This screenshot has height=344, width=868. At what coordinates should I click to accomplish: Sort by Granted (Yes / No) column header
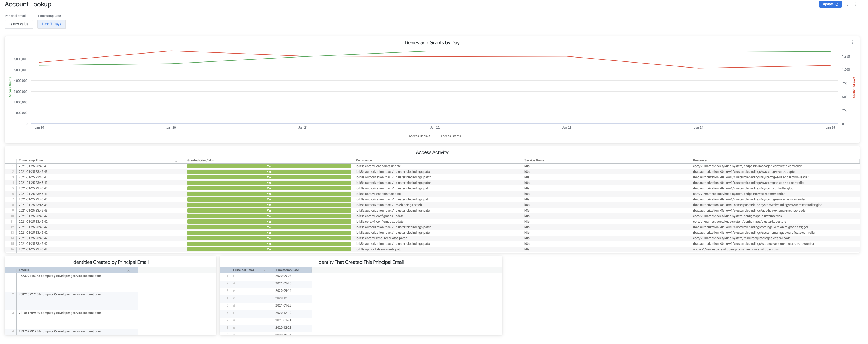200,160
